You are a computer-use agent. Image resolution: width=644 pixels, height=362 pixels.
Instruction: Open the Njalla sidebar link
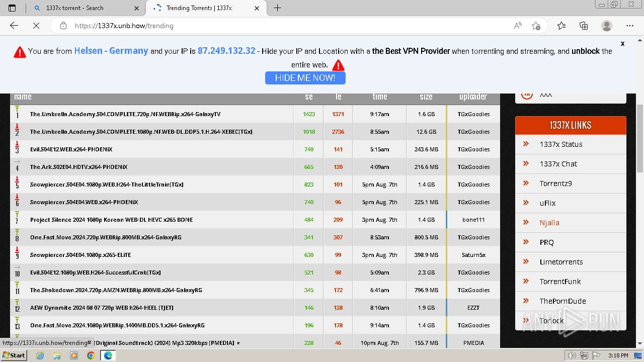point(549,223)
